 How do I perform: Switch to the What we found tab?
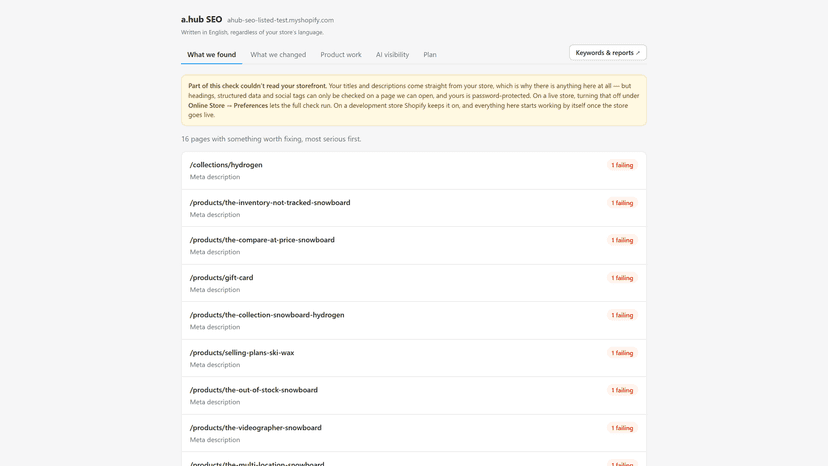[211, 54]
